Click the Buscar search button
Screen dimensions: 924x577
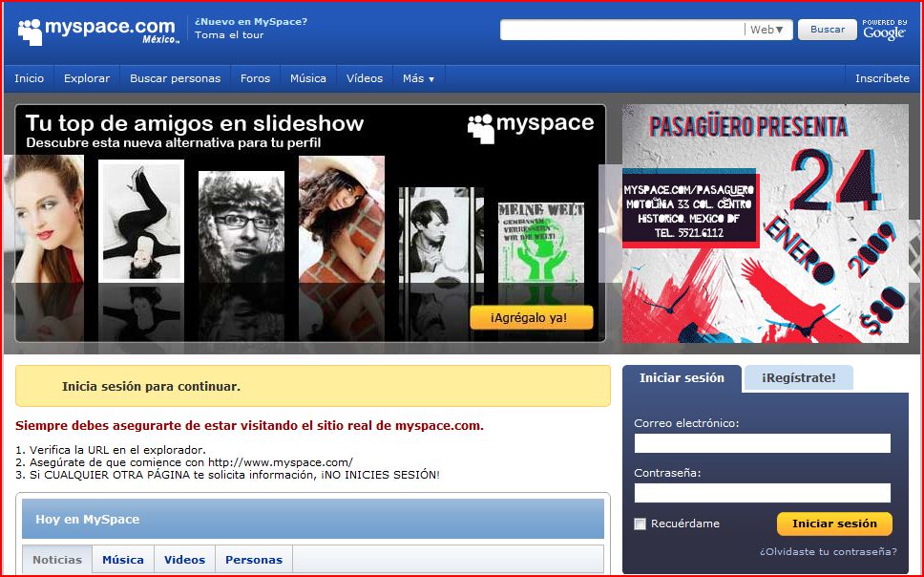[828, 30]
